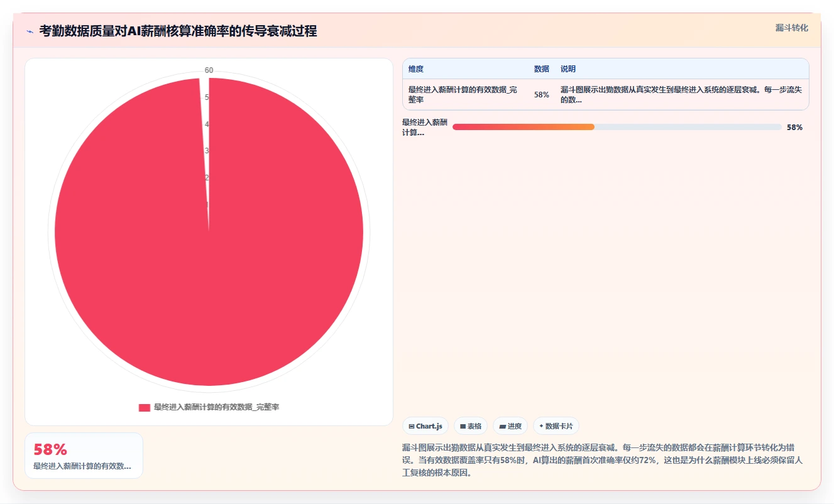Switch to the 数据卡片 view tab
Screen dimensions: 834x504
(556, 426)
